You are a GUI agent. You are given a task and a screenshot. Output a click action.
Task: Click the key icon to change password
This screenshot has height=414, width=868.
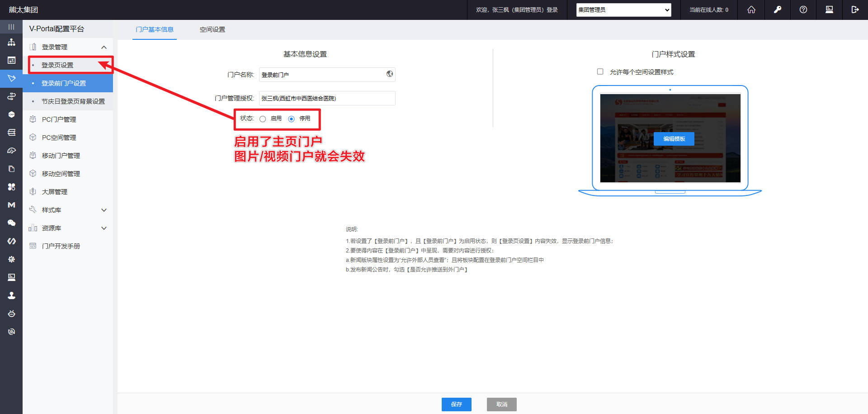(777, 10)
